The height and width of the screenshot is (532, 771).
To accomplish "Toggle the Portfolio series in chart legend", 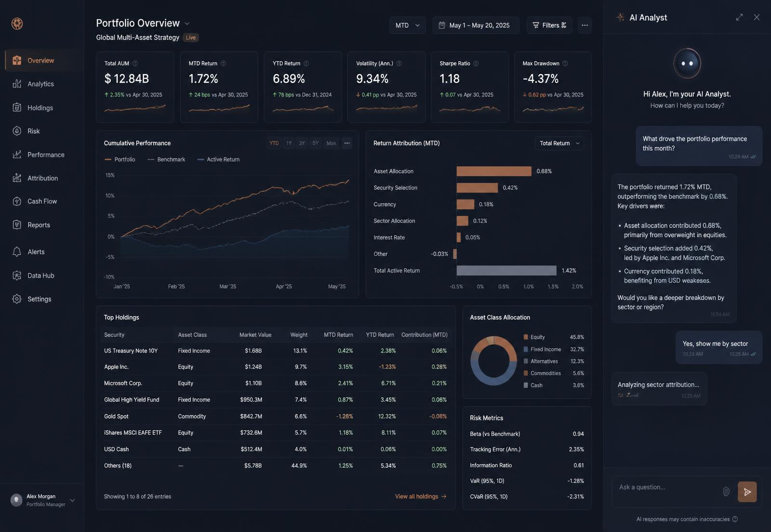I will 120,160.
